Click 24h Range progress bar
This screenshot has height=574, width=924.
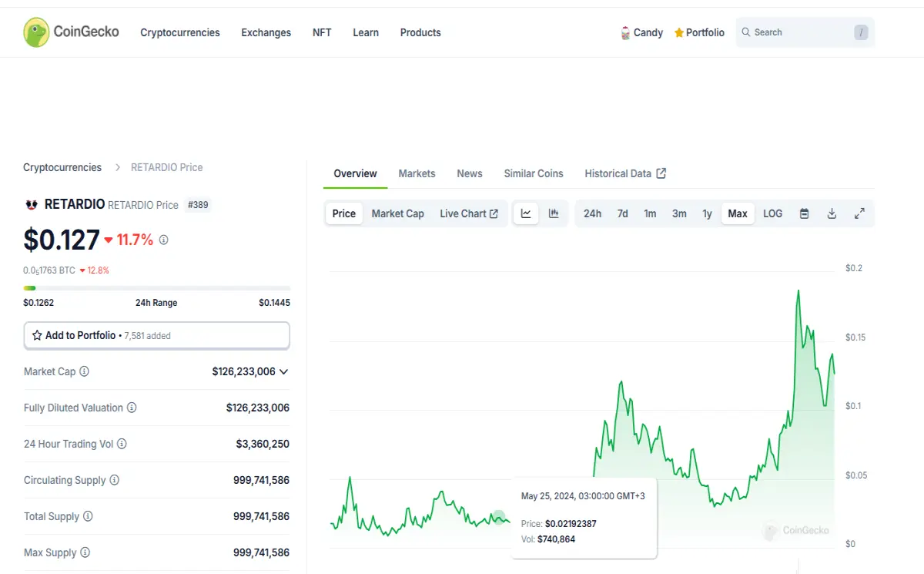(157, 288)
